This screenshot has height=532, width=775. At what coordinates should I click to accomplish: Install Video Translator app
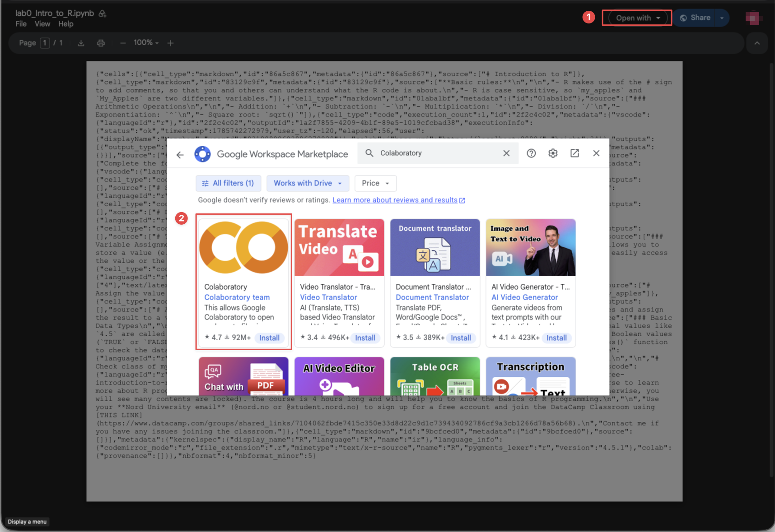[365, 338]
